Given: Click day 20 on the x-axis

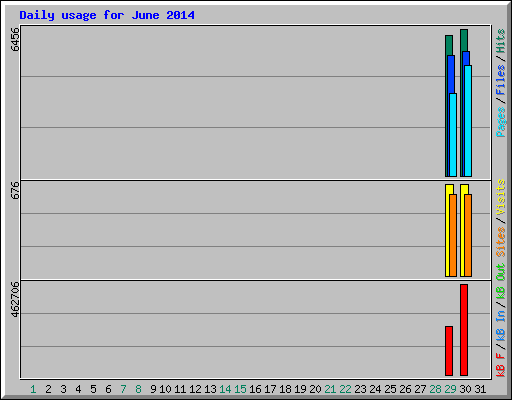Looking at the screenshot, I should [x=315, y=389].
